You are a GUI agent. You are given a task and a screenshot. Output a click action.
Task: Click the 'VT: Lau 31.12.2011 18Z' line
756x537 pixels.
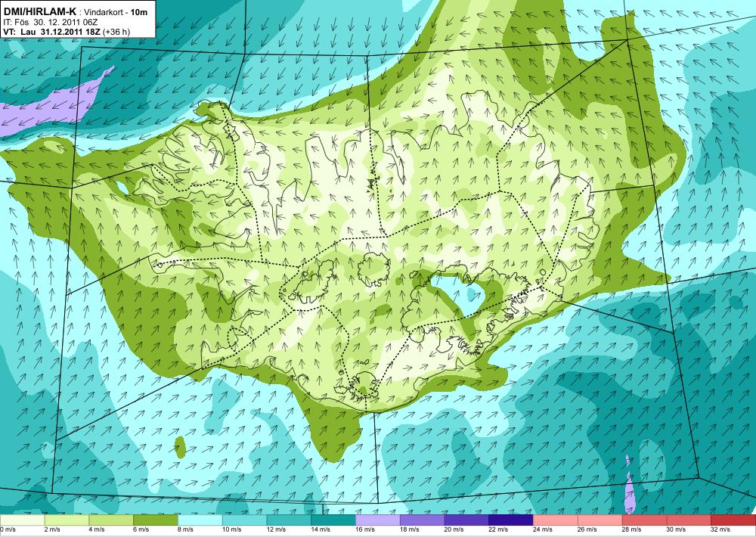point(51,32)
